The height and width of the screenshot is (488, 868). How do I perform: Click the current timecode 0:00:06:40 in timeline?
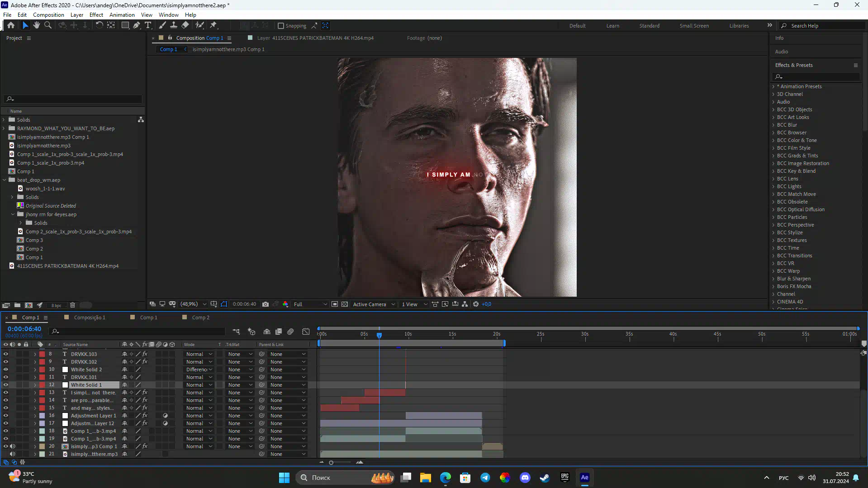[24, 329]
